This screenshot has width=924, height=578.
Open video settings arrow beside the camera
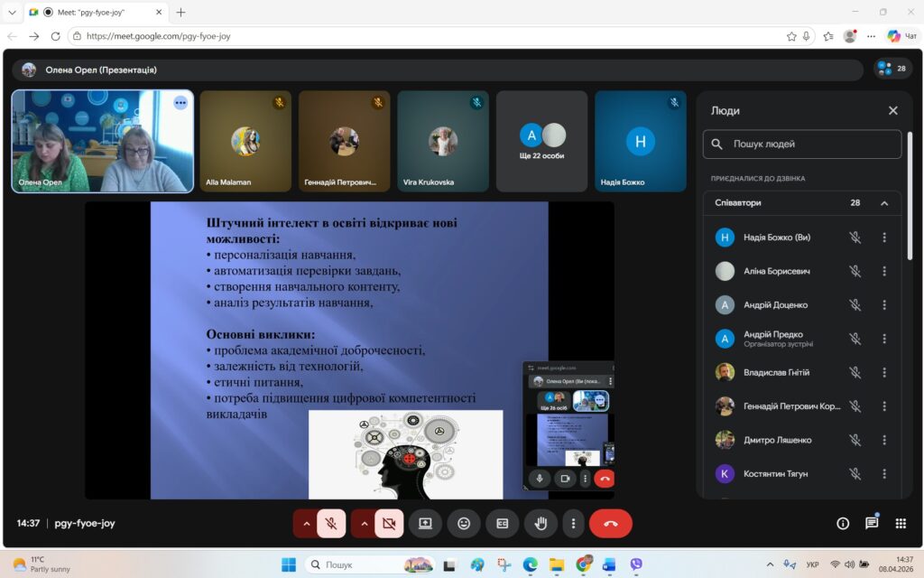click(x=364, y=523)
